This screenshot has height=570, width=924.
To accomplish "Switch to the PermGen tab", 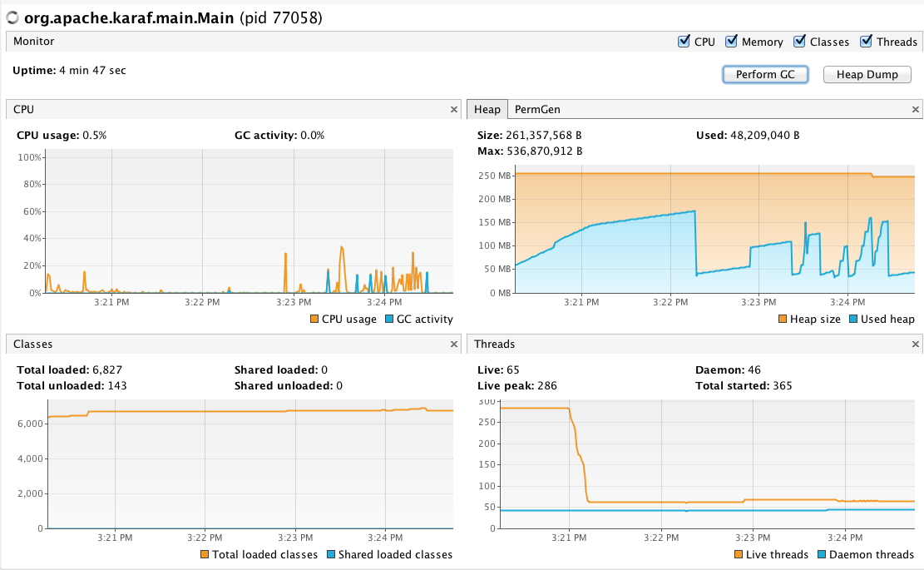I will [x=536, y=110].
